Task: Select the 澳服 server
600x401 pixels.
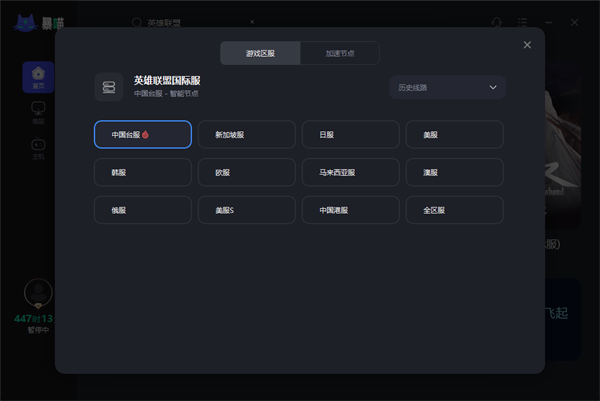Action: 454,172
